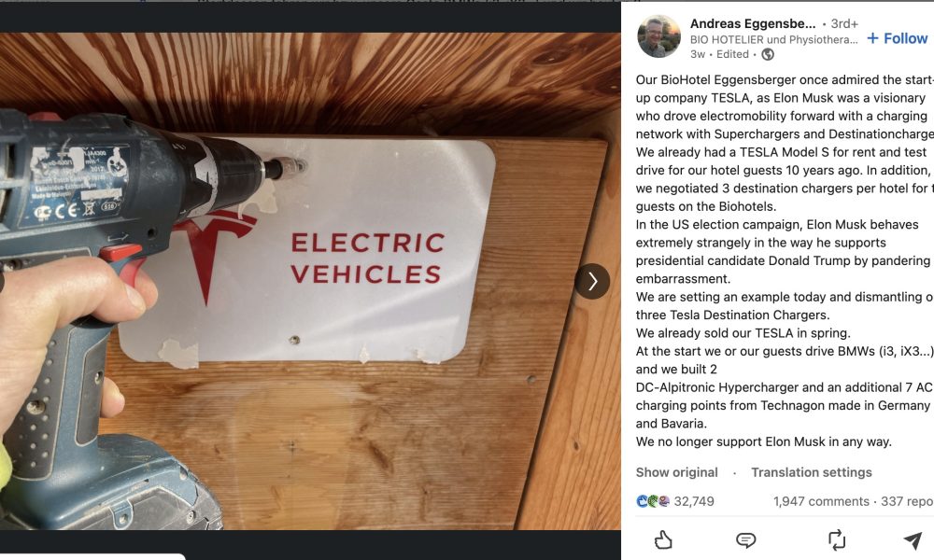Open the 337 reposts list
This screenshot has height=560, width=934.
pos(907,501)
